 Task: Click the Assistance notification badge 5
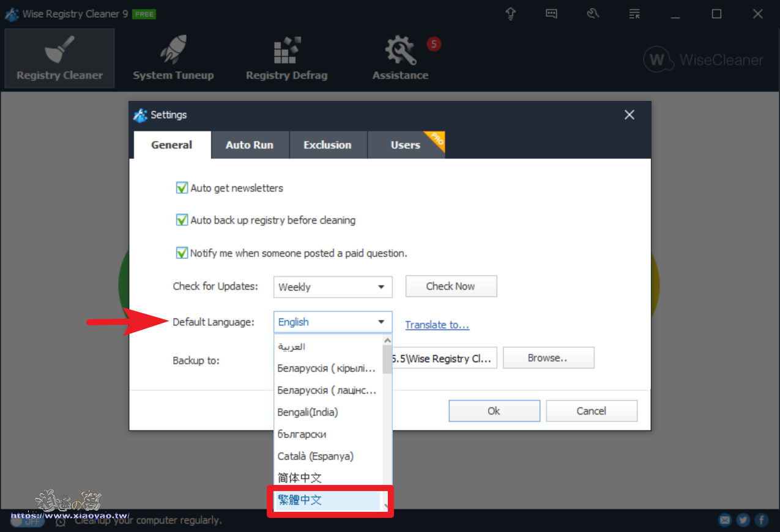point(434,44)
